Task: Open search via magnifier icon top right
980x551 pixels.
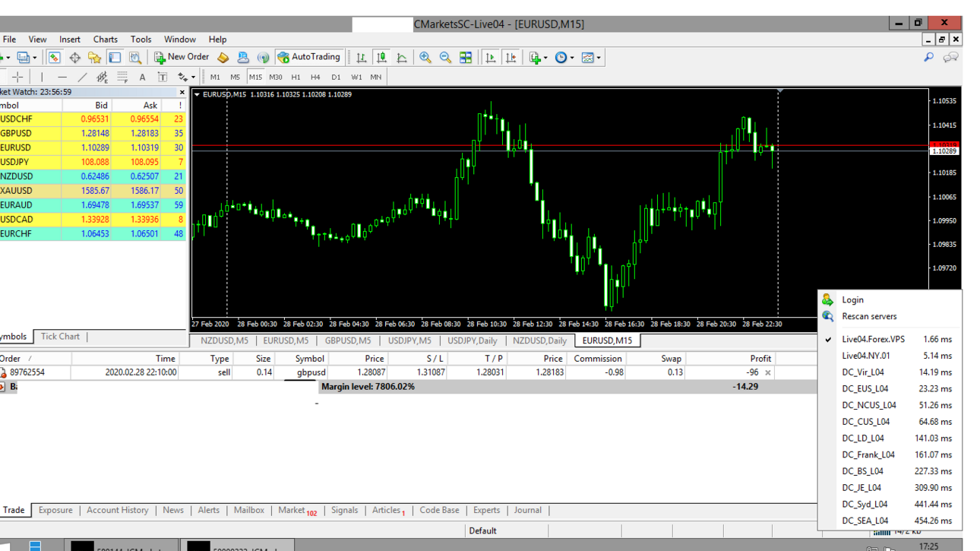Action: pos(928,57)
